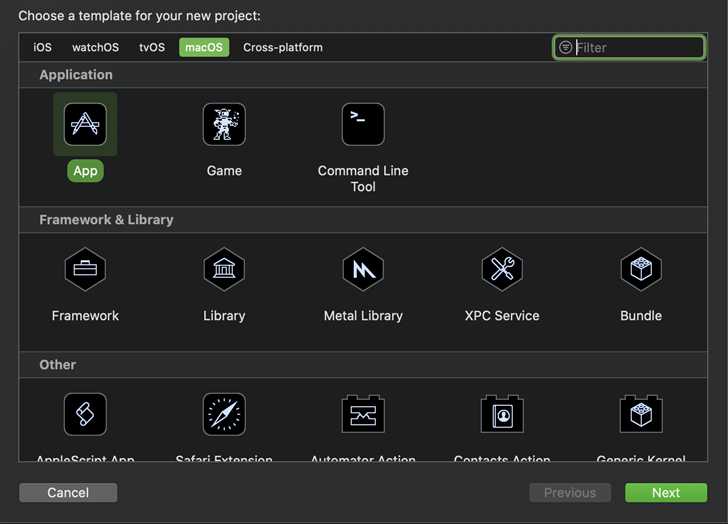Select the Bundle template icon
The image size is (728, 524).
tap(641, 269)
